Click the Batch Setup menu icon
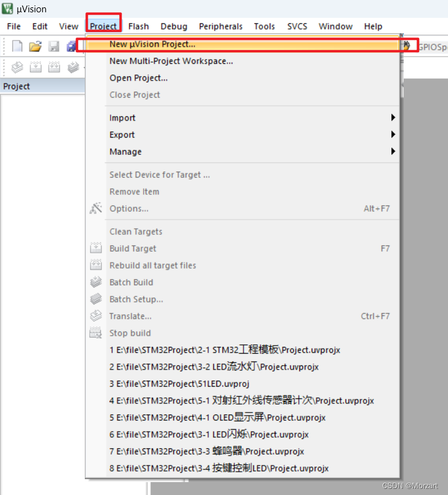Viewport: 448px width, 495px height. pos(96,299)
